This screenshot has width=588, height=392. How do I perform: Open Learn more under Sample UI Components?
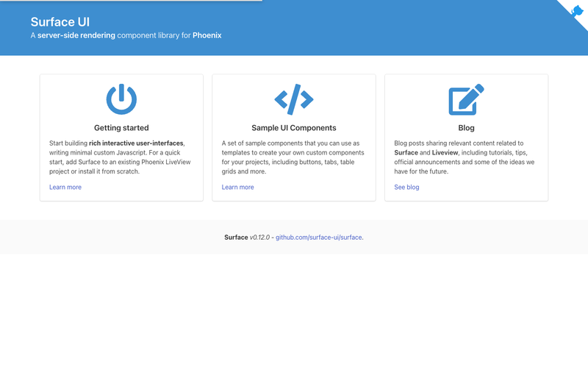(x=237, y=188)
